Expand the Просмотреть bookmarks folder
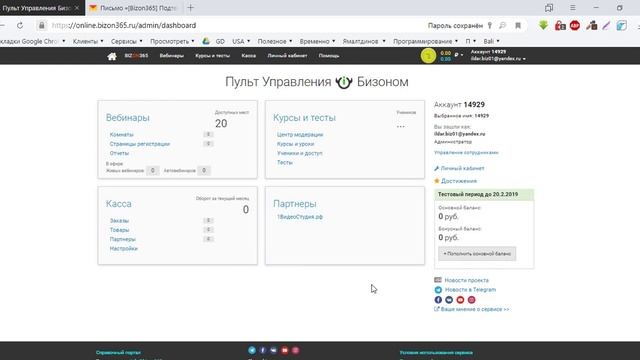This screenshot has height=360, width=640. [172, 41]
